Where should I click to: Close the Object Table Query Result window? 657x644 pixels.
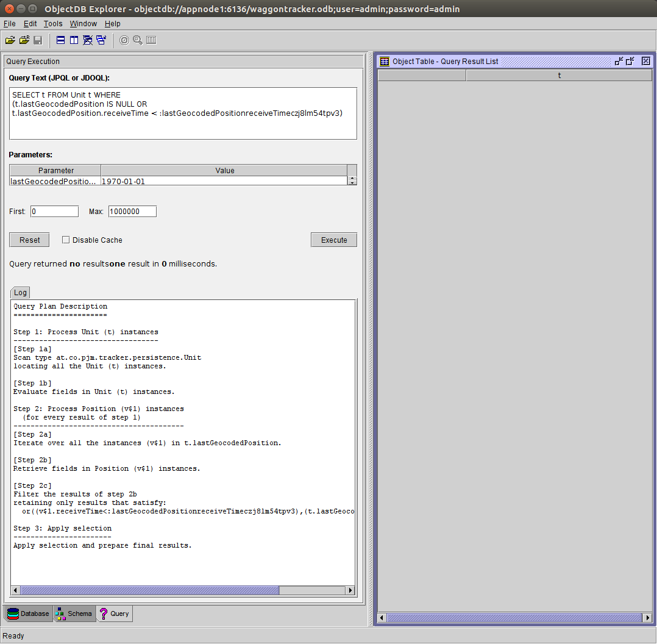pyautogui.click(x=645, y=61)
